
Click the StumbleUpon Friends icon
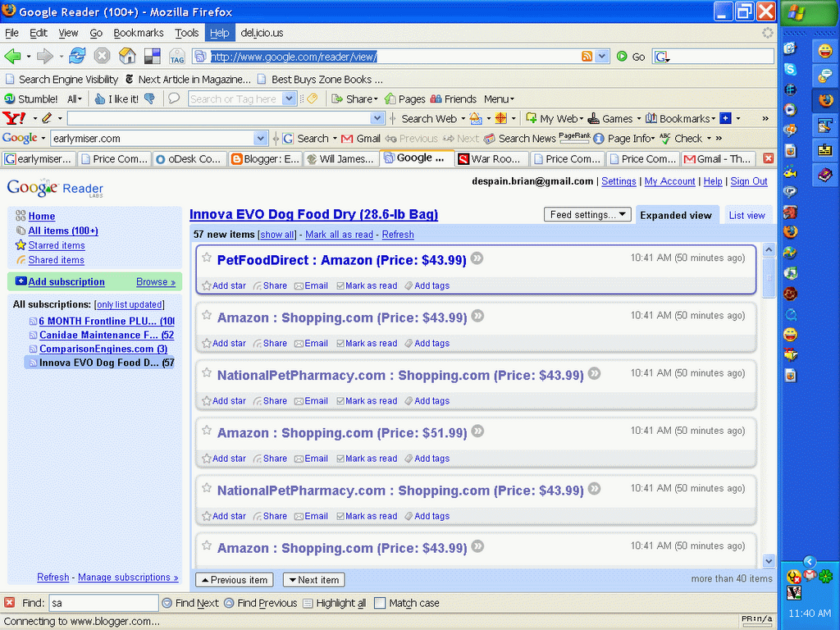[436, 98]
